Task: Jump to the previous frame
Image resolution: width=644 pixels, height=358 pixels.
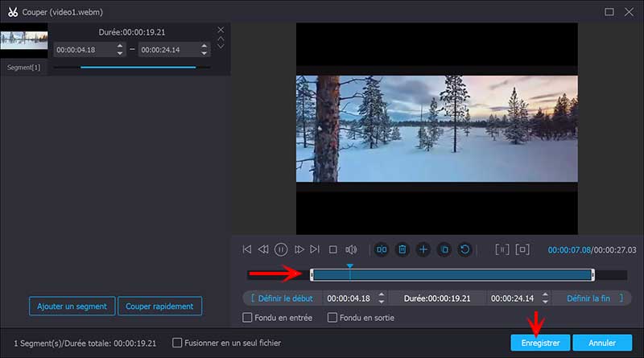Action: click(x=263, y=250)
